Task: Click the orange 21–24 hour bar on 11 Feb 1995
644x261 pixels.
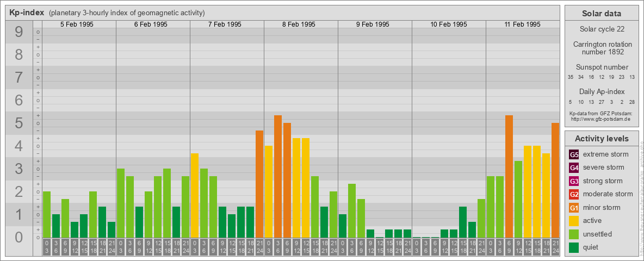Action: pyautogui.click(x=555, y=180)
